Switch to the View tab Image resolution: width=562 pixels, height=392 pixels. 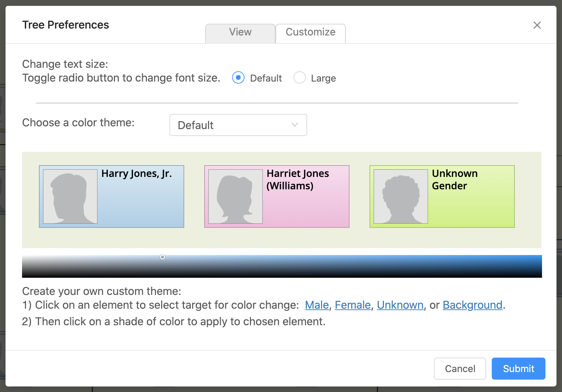tap(240, 32)
